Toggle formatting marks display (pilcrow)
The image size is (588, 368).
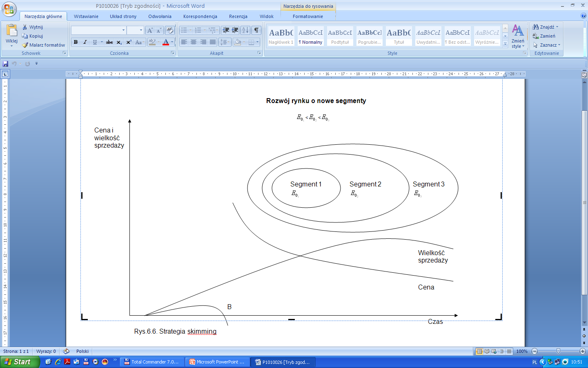coord(256,30)
